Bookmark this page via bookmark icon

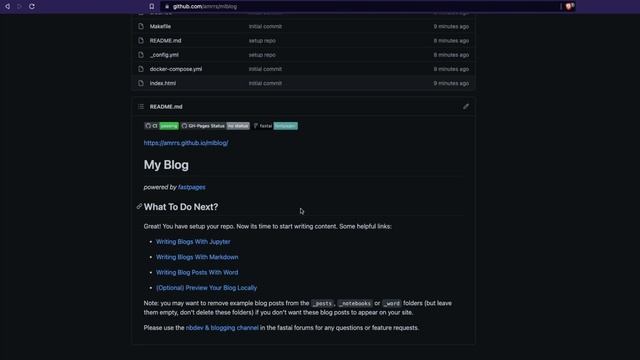(x=152, y=7)
